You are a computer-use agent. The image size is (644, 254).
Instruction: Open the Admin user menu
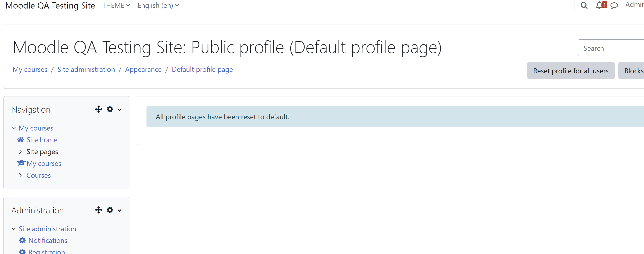[635, 4]
